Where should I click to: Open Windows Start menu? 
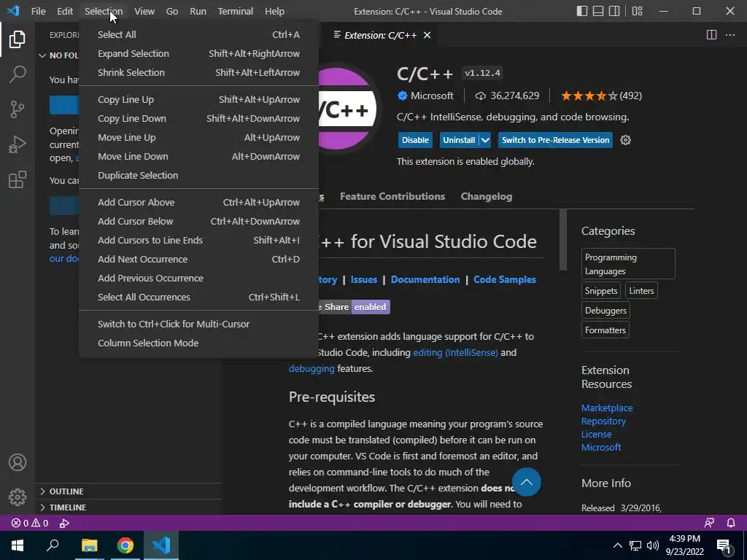point(18,545)
